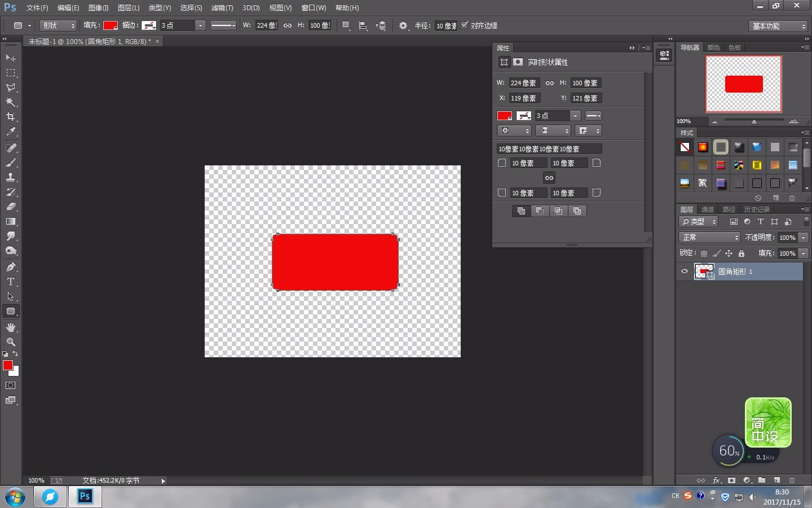The height and width of the screenshot is (508, 812).
Task: Open the 文件(F) menu
Action: tap(37, 8)
